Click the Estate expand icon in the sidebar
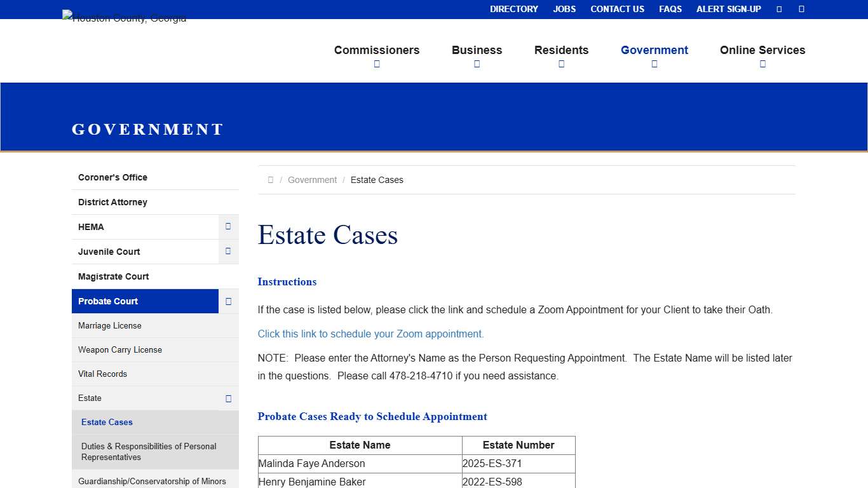 [228, 398]
